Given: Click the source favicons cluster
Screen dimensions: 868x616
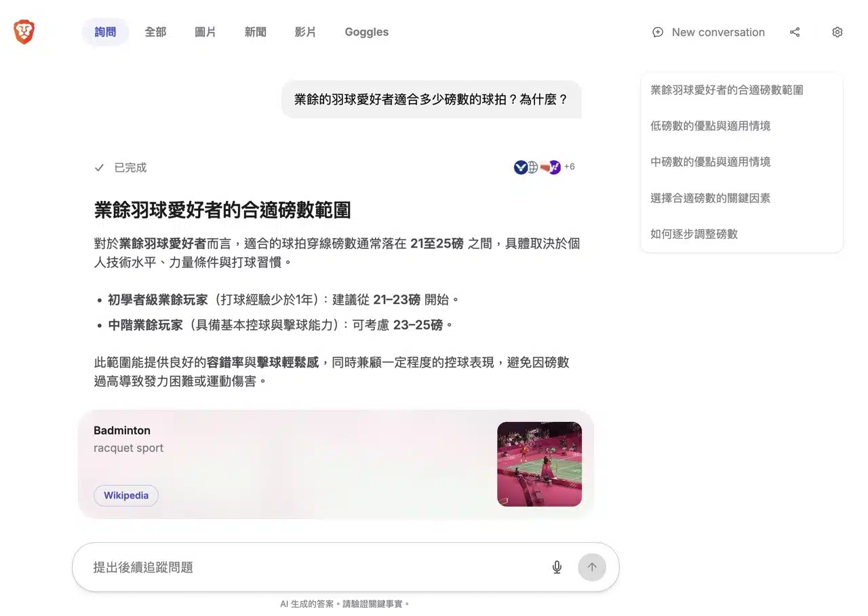Looking at the screenshot, I should (537, 167).
